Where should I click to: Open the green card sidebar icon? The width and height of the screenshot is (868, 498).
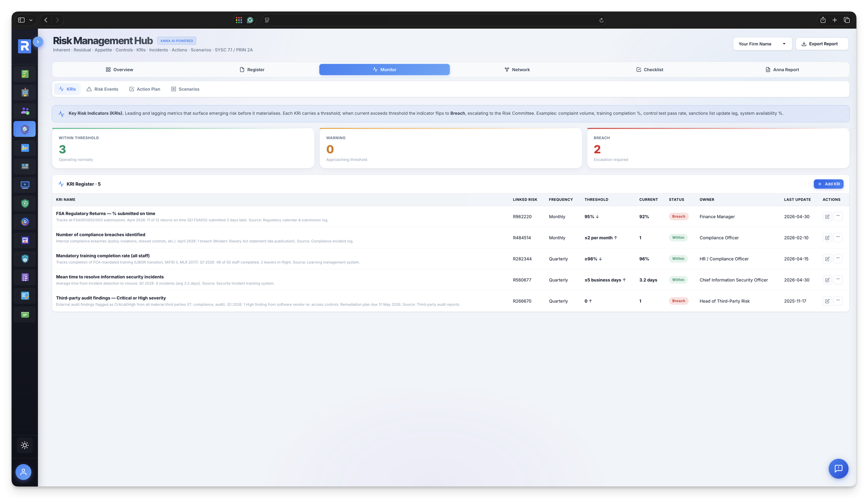click(x=25, y=314)
